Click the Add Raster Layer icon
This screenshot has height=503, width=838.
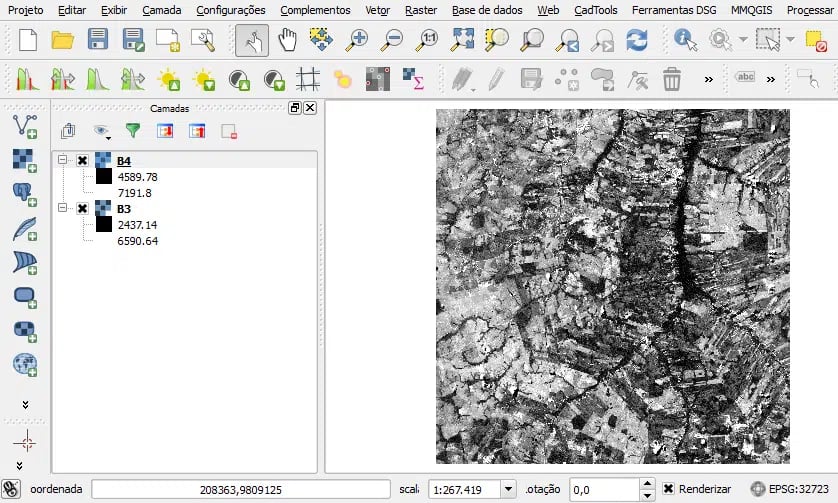point(25,159)
